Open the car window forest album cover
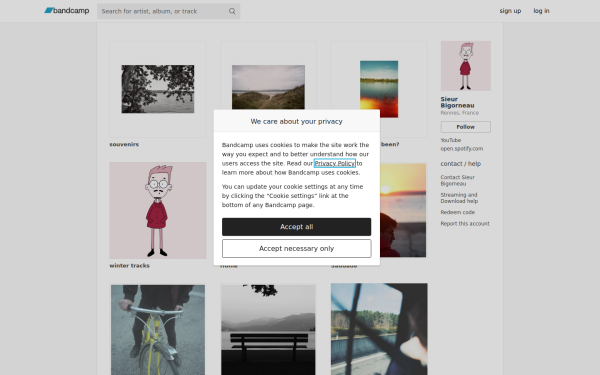 (x=379, y=329)
